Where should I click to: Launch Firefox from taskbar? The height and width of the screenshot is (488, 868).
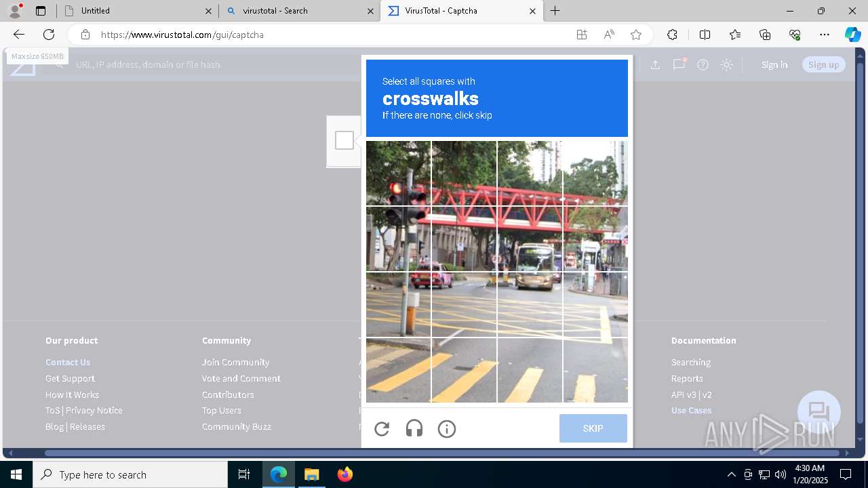point(344,474)
